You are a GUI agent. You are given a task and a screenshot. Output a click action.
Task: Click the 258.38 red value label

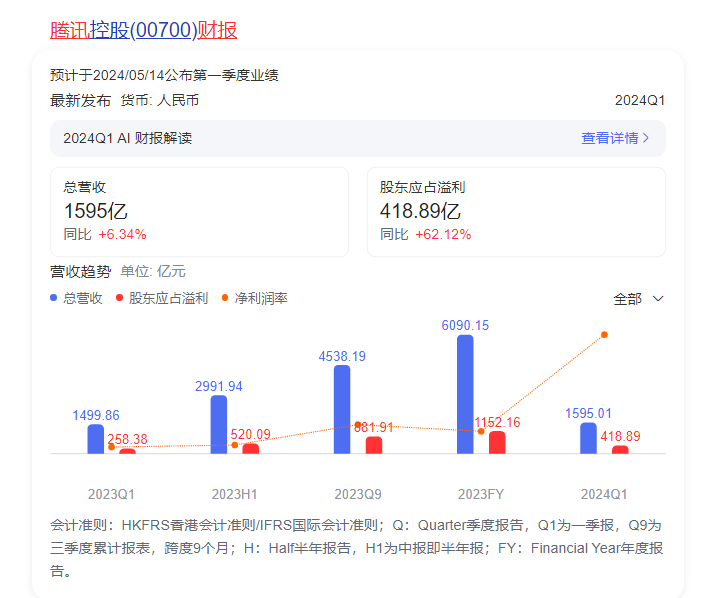pyautogui.click(x=127, y=439)
